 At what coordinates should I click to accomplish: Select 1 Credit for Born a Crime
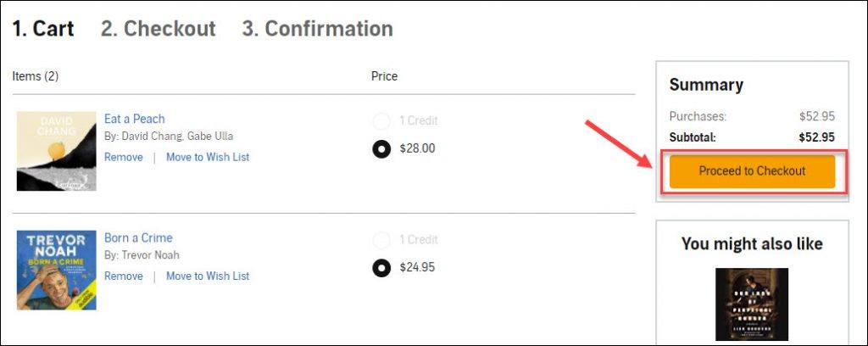381,240
